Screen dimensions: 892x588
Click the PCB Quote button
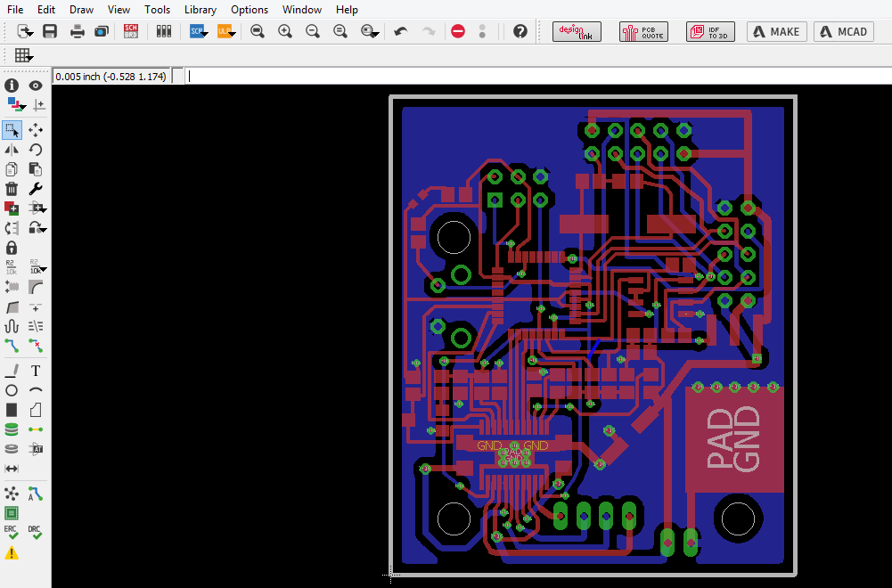pyautogui.click(x=643, y=32)
